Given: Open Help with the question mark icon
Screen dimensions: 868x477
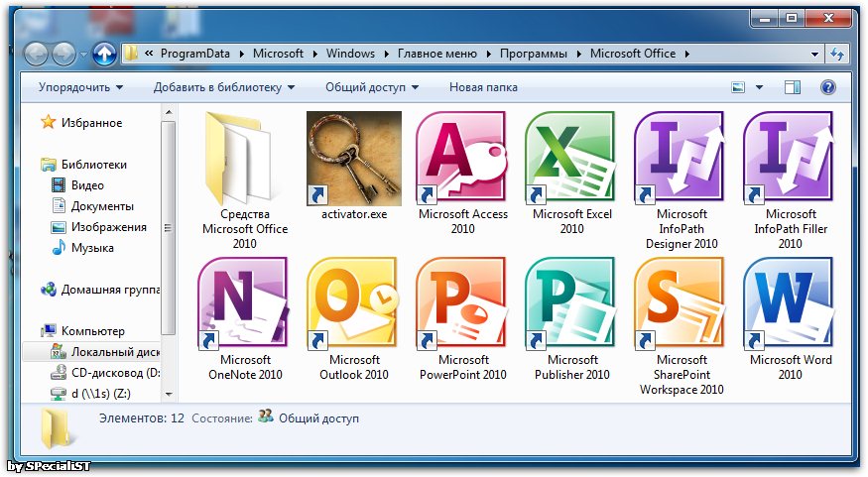Looking at the screenshot, I should click(x=828, y=87).
